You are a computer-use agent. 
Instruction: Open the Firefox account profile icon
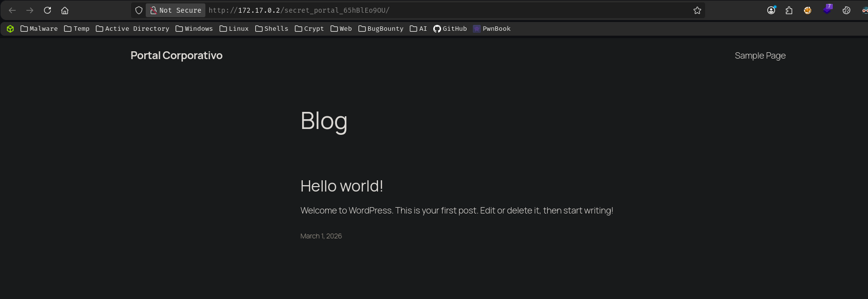[x=771, y=10]
